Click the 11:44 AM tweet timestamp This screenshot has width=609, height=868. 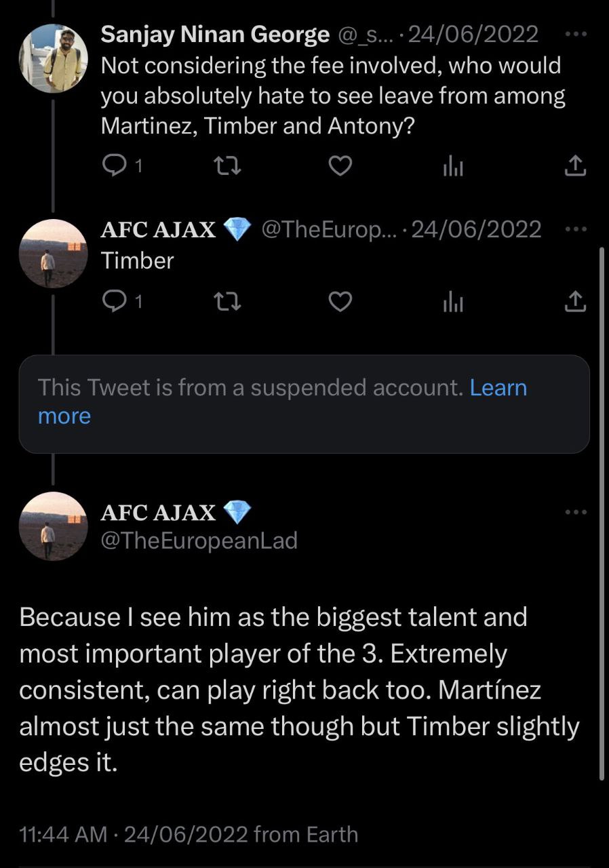pyautogui.click(x=64, y=834)
